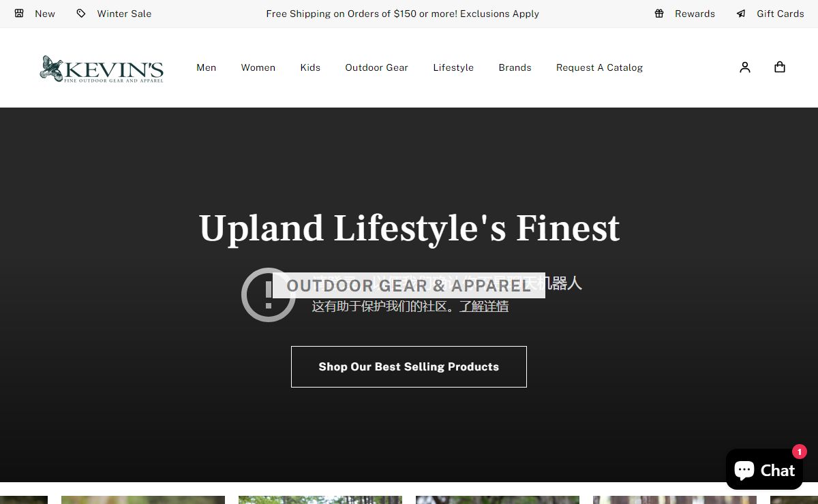Click the Kevin's logo

[102, 68]
